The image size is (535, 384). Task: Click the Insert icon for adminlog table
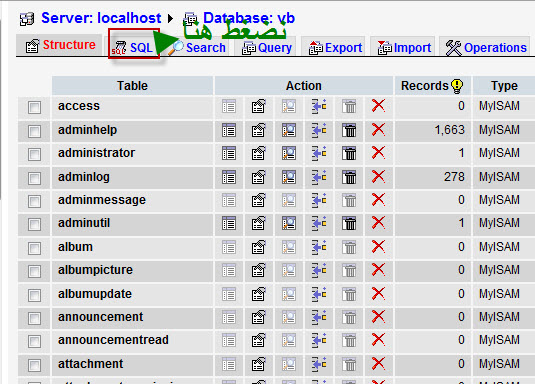coord(319,177)
